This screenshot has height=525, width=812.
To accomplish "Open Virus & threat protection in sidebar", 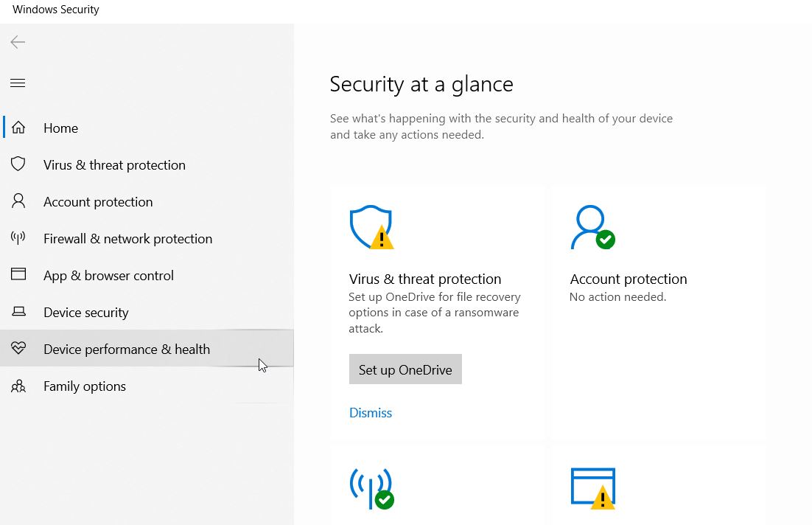I will [147, 165].
